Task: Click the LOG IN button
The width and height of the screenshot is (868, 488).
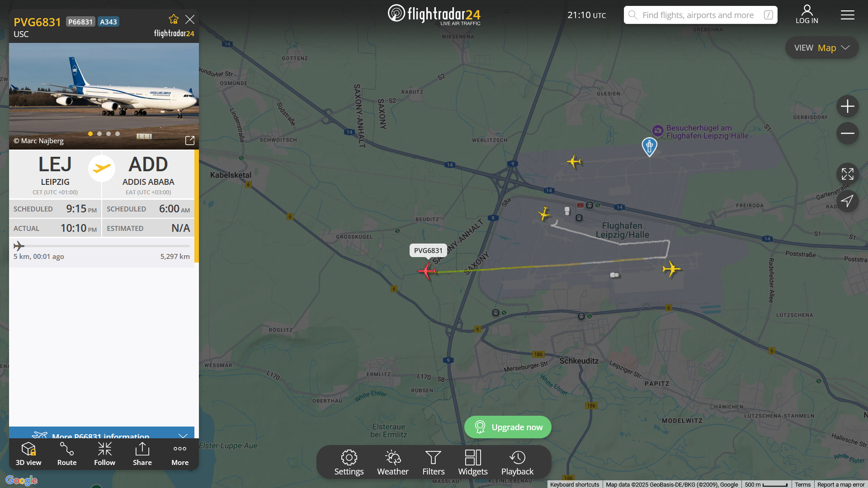Action: [x=807, y=14]
